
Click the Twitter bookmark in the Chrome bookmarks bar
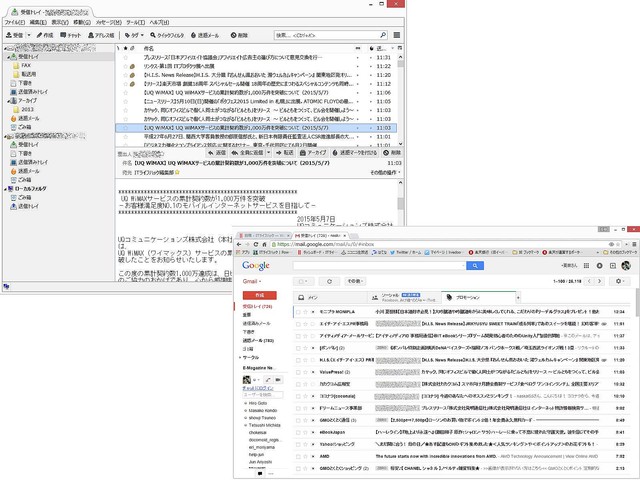point(405,253)
